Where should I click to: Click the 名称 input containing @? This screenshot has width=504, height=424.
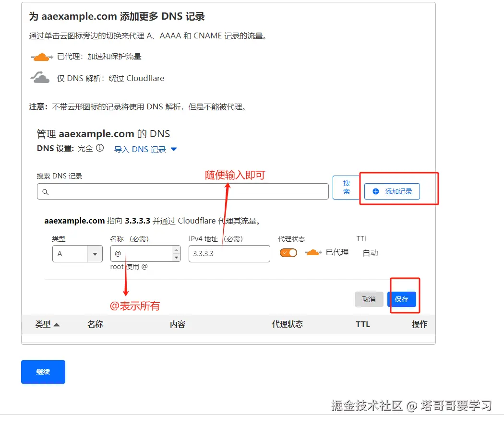(145, 254)
